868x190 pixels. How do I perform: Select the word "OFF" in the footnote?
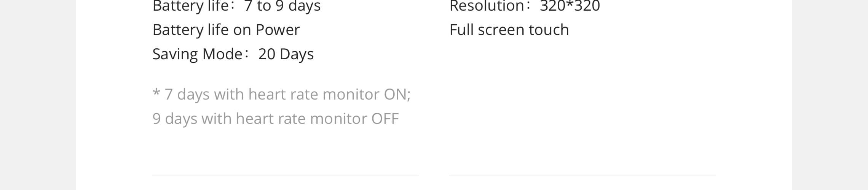[385, 119]
